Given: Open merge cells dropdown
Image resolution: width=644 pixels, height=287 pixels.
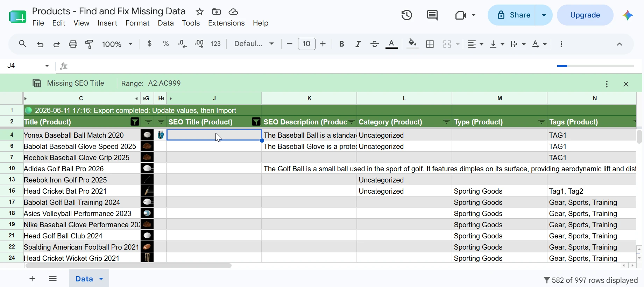Looking at the screenshot, I should (457, 44).
